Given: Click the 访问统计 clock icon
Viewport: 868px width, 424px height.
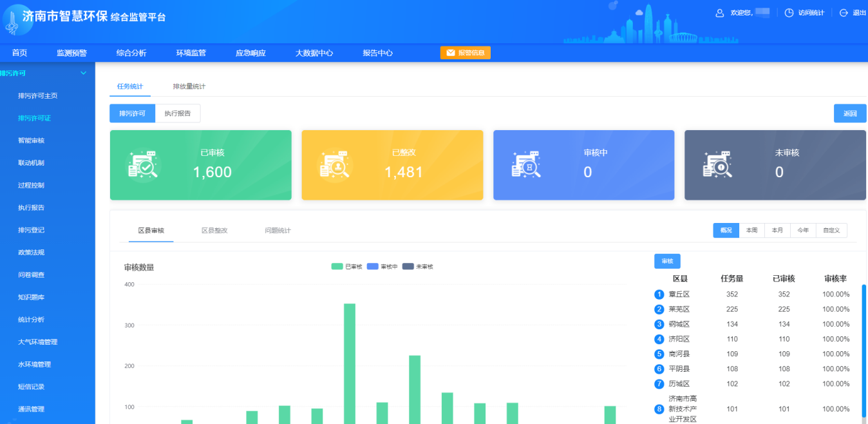Looking at the screenshot, I should click(x=789, y=13).
